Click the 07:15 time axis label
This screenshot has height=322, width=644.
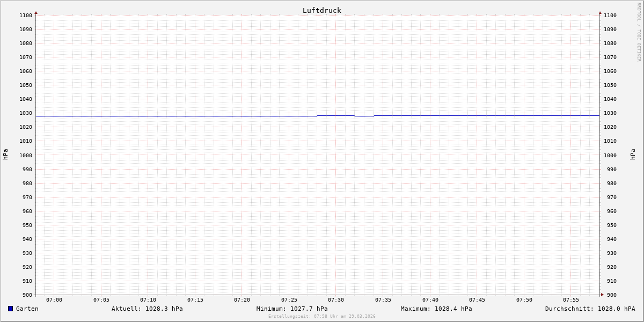click(195, 300)
